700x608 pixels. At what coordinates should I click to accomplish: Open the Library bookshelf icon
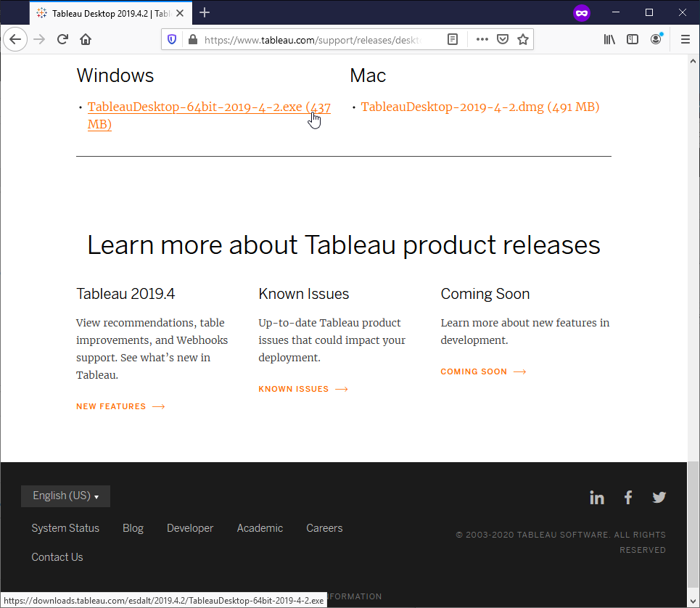609,40
